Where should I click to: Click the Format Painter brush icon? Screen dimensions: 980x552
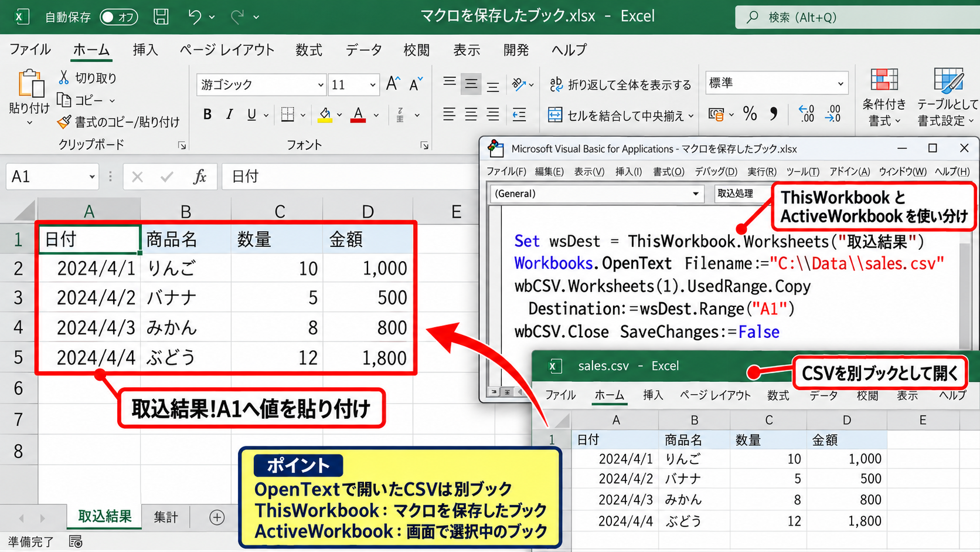[x=64, y=122]
